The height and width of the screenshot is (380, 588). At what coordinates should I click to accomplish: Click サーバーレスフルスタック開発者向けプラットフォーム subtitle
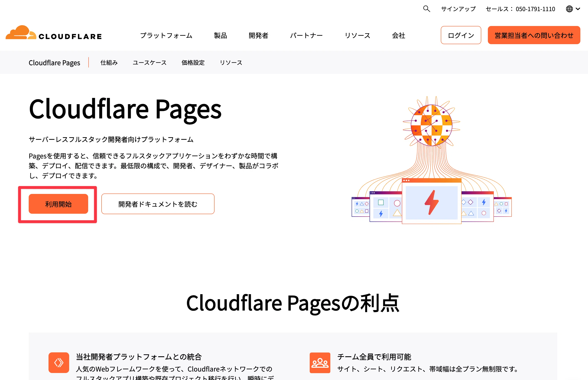[111, 139]
